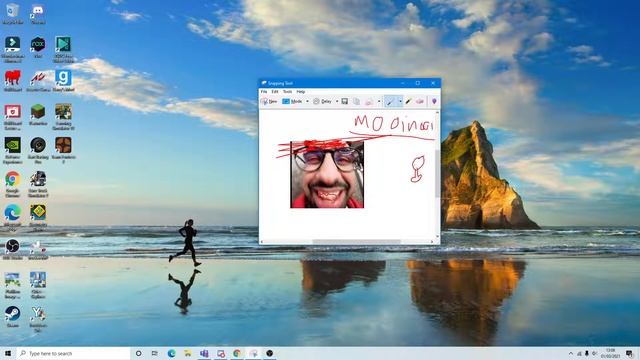Open File Explorer from taskbar
The image size is (640, 360).
point(188,353)
